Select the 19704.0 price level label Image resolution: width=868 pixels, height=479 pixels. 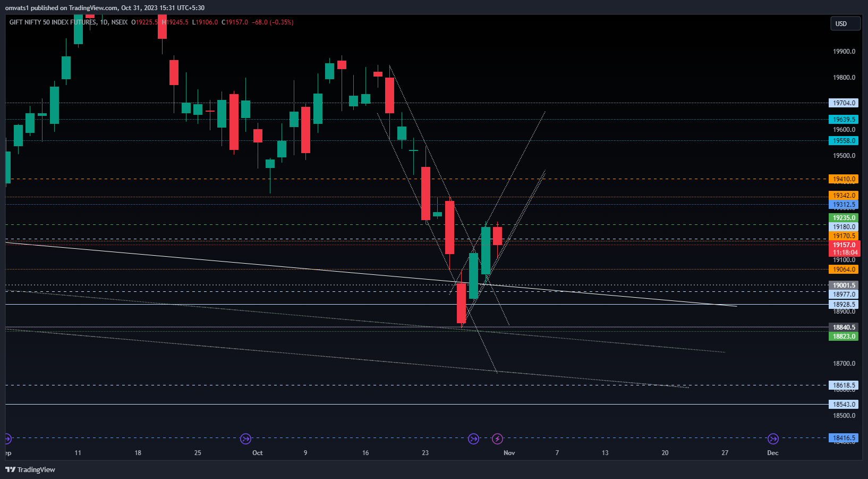point(844,103)
